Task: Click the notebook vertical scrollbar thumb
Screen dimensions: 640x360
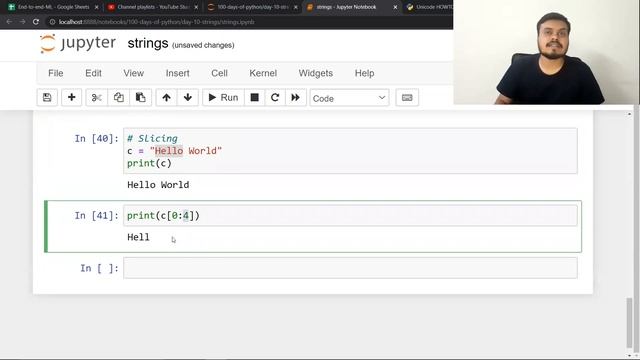Action: point(629,322)
